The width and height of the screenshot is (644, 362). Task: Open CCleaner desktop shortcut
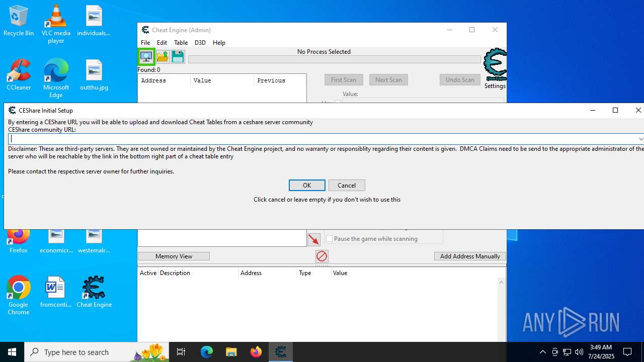click(19, 75)
